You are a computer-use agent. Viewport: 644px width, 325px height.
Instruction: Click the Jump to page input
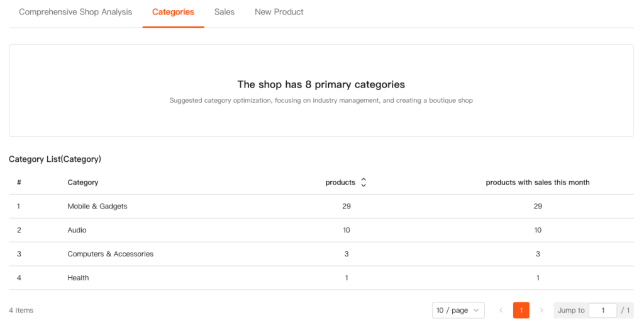pyautogui.click(x=602, y=311)
